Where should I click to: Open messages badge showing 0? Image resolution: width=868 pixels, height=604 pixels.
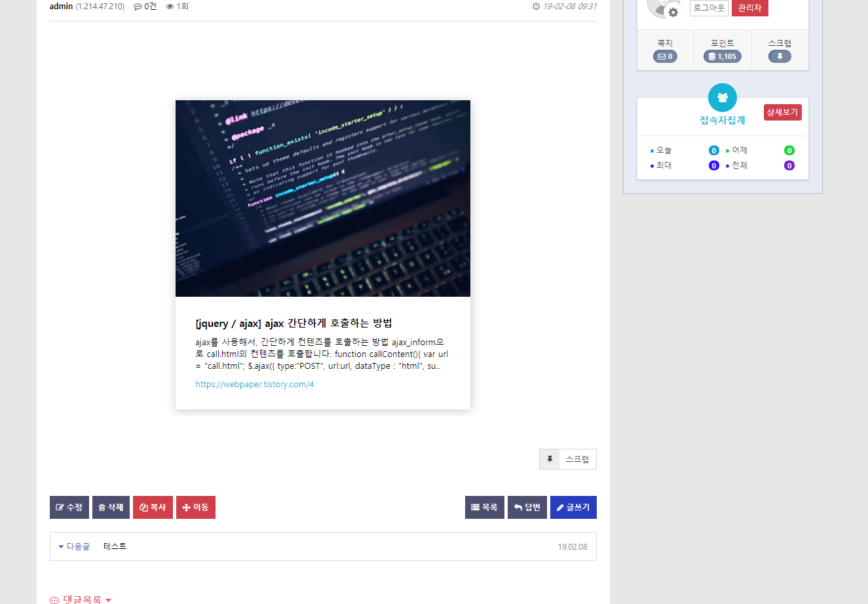tap(665, 56)
